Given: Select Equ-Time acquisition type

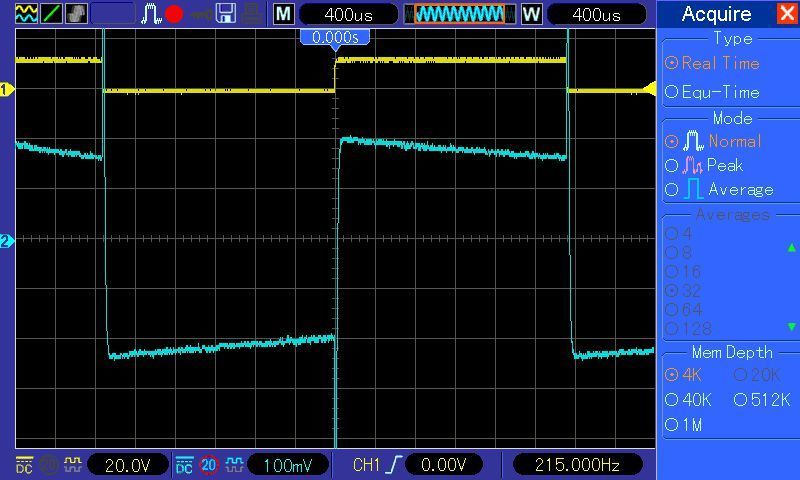Looking at the screenshot, I should (x=712, y=92).
